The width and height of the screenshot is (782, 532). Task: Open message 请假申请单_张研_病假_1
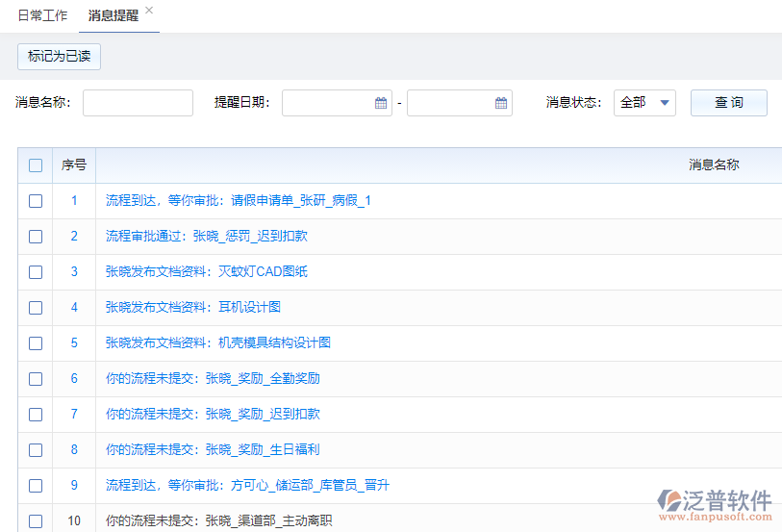238,201
